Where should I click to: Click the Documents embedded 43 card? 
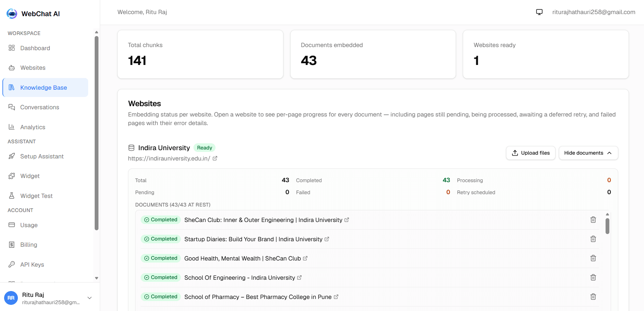373,54
